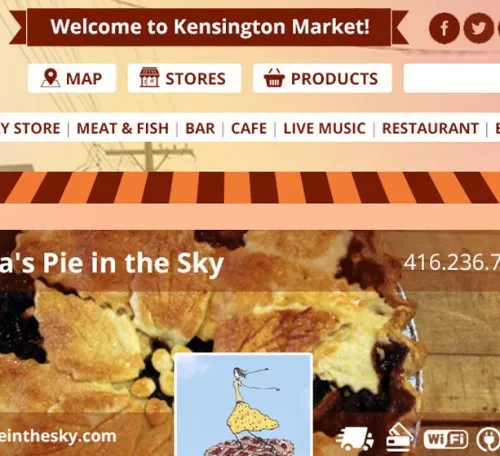Select the RESTAURANT category
Viewport: 500px width, 456px height.
pyautogui.click(x=430, y=129)
